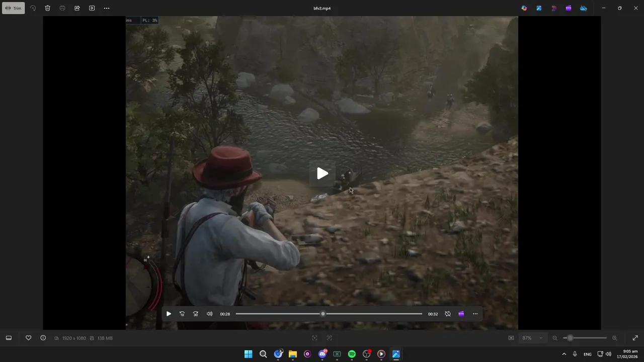The image size is (644, 362).
Task: Click the microphone tray icon
Action: click(575, 354)
